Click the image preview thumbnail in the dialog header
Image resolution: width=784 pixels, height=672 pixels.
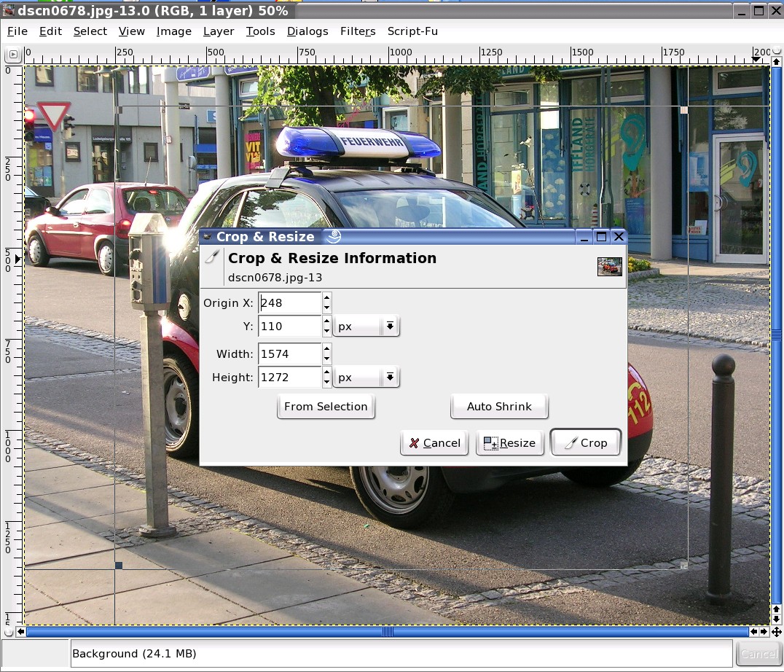click(x=609, y=267)
